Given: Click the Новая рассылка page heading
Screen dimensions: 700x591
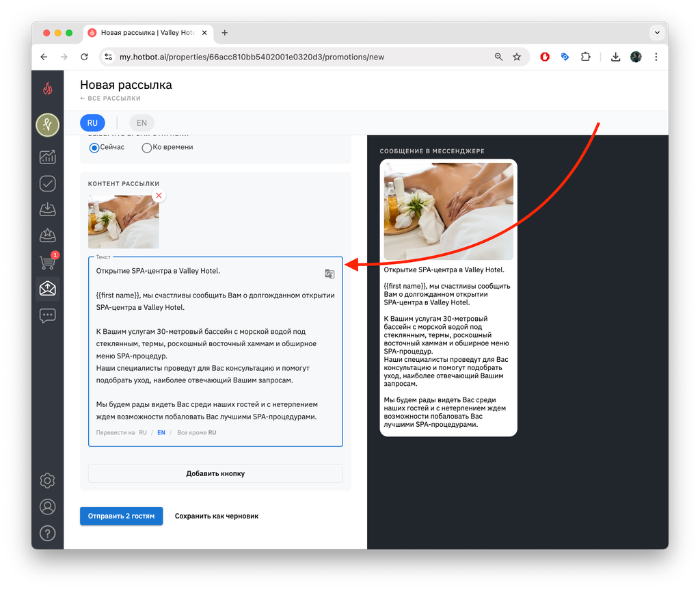Looking at the screenshot, I should tap(126, 85).
